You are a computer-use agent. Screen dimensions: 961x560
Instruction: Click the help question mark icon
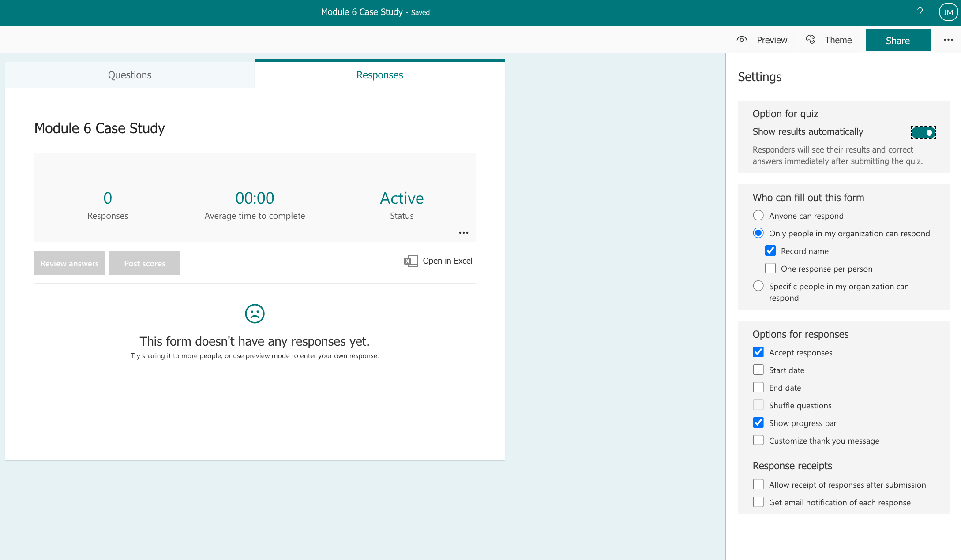[920, 12]
